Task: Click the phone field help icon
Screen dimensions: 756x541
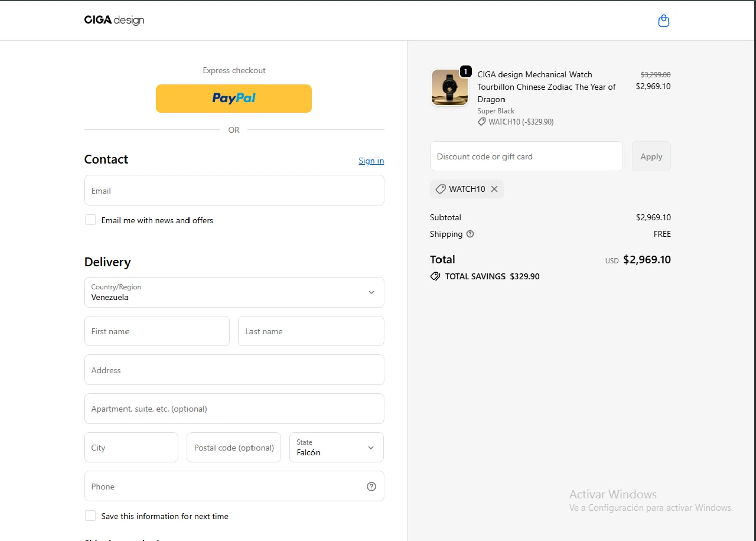Action: 371,486
